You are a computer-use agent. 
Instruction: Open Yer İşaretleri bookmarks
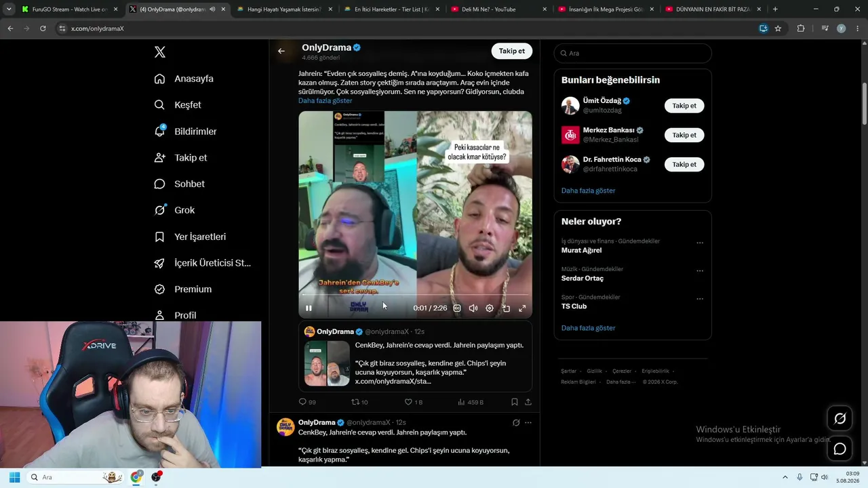tap(190, 237)
